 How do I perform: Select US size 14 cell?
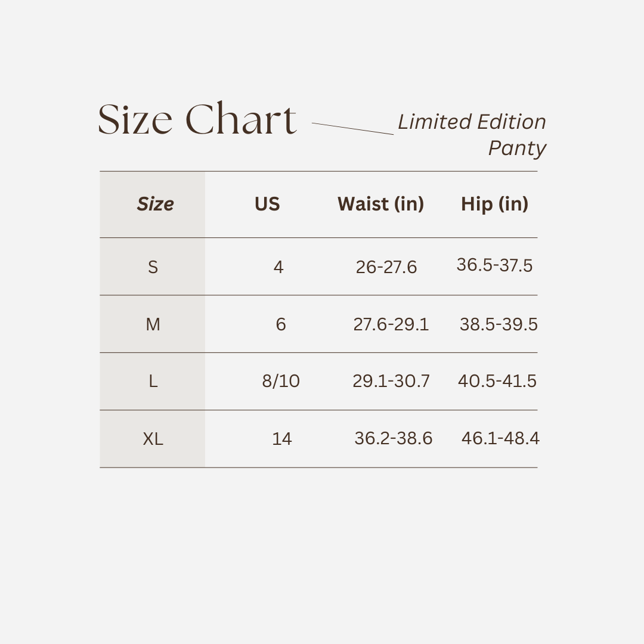282,439
